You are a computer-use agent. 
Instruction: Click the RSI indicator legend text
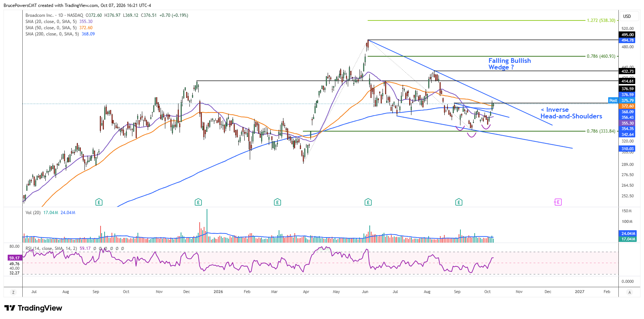click(51, 248)
